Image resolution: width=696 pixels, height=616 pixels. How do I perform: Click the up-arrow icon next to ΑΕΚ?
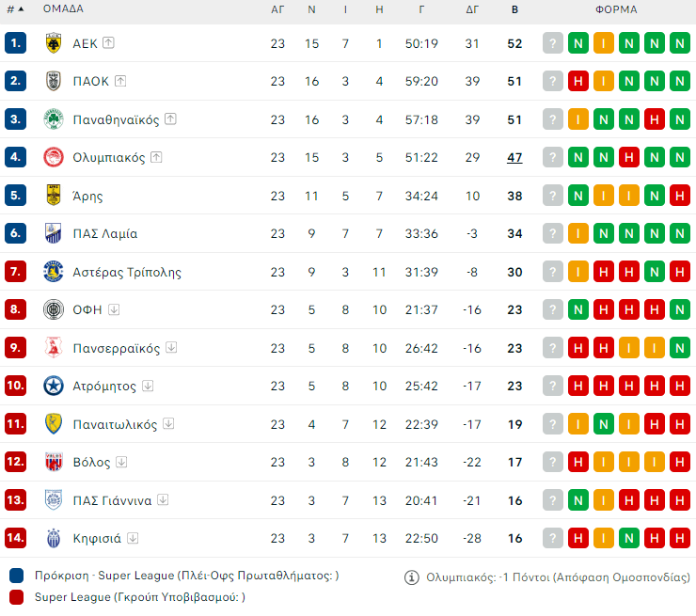point(109,42)
